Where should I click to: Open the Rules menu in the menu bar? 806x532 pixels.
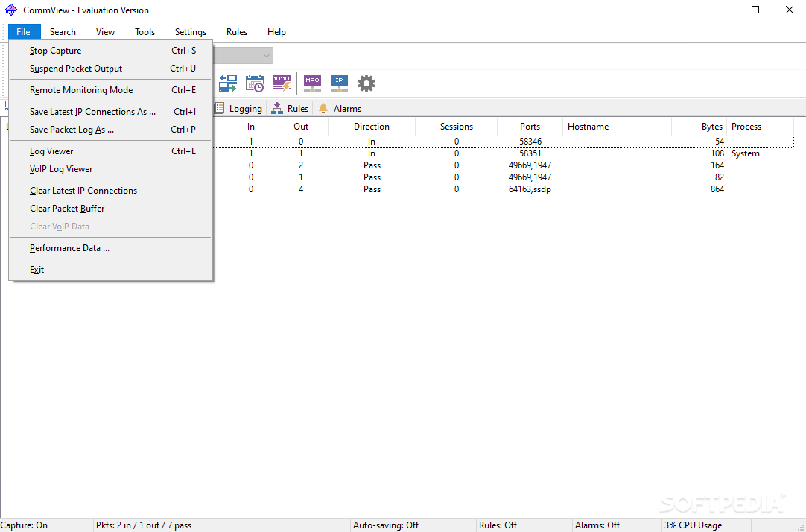(x=237, y=32)
